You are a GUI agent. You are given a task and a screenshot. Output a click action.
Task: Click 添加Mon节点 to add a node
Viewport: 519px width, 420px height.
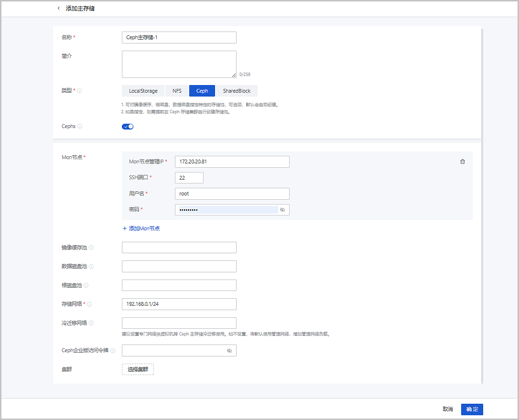(141, 228)
